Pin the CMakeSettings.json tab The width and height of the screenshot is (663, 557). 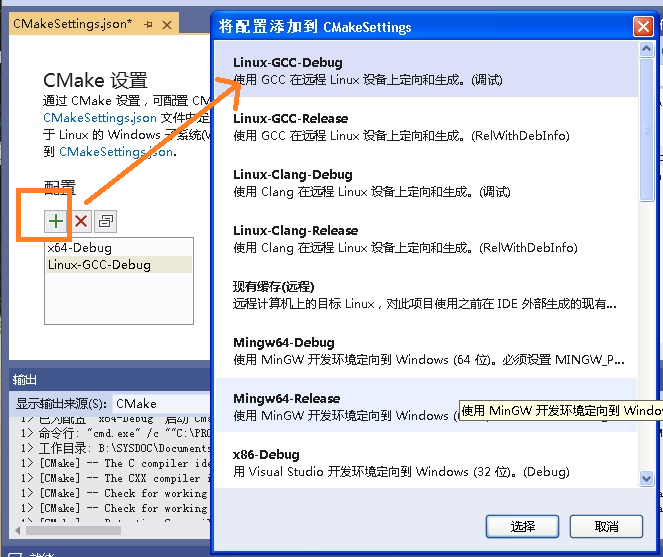pyautogui.click(x=148, y=25)
